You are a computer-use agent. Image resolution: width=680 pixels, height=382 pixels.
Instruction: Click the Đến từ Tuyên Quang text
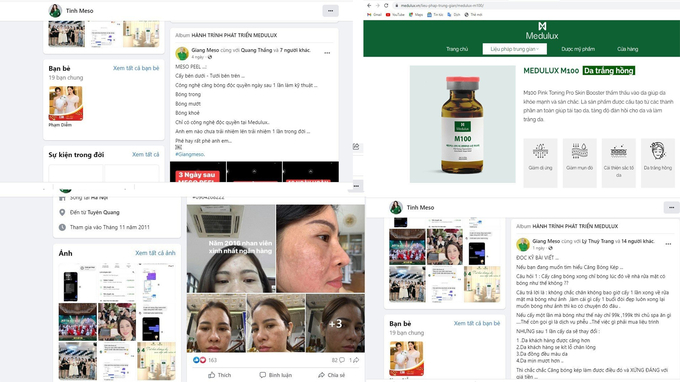tap(95, 212)
